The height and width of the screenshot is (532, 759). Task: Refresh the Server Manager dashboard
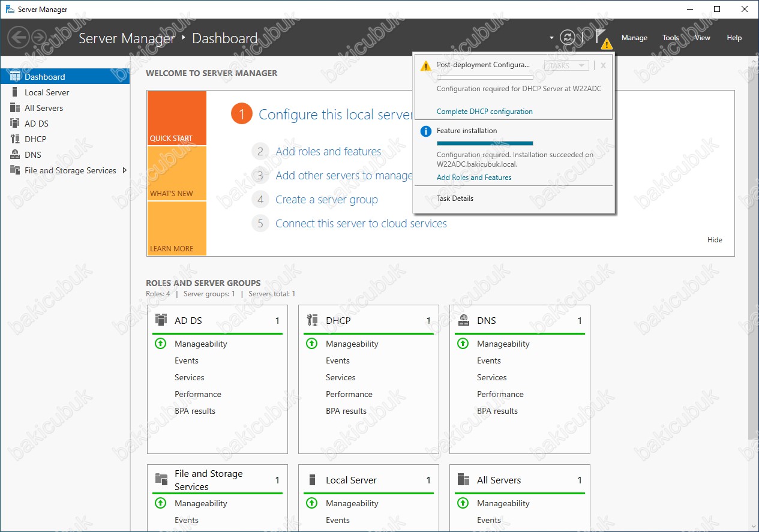point(567,38)
